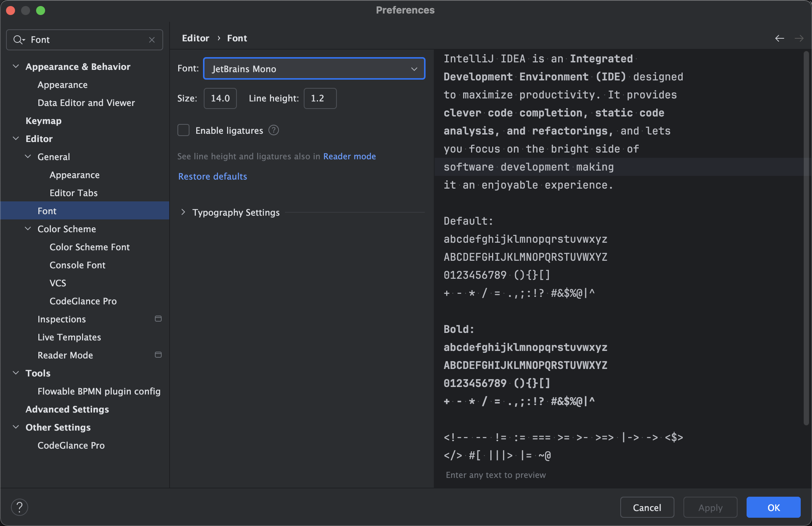
Task: Click the blue OK button
Action: click(773, 507)
